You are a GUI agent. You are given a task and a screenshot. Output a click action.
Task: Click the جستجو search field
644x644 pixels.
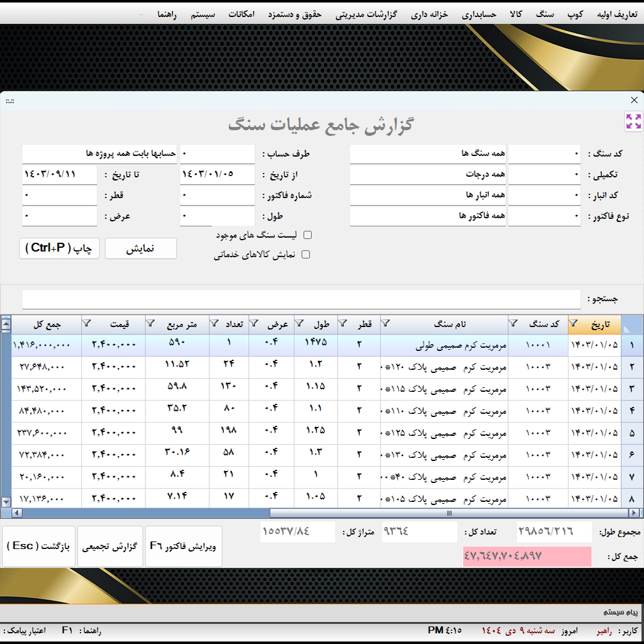point(301,299)
